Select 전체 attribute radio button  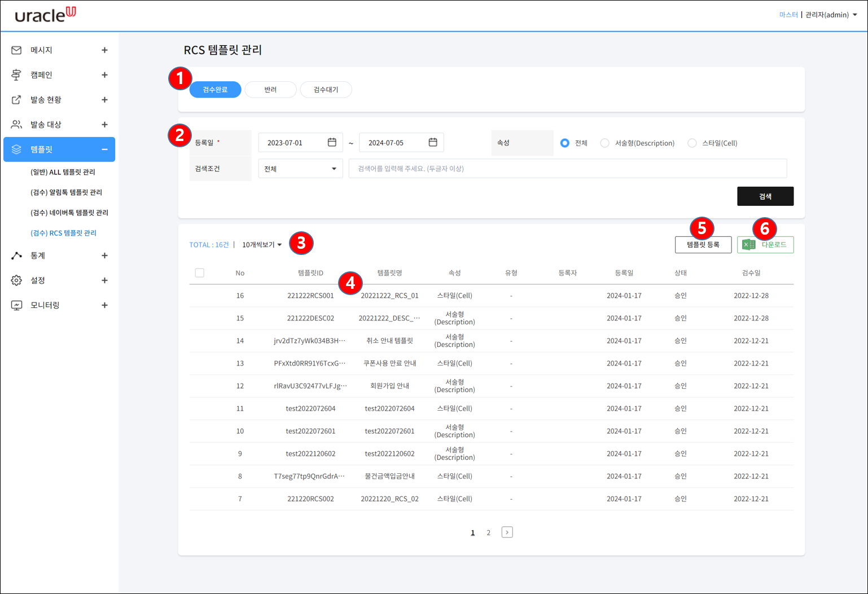click(x=565, y=143)
